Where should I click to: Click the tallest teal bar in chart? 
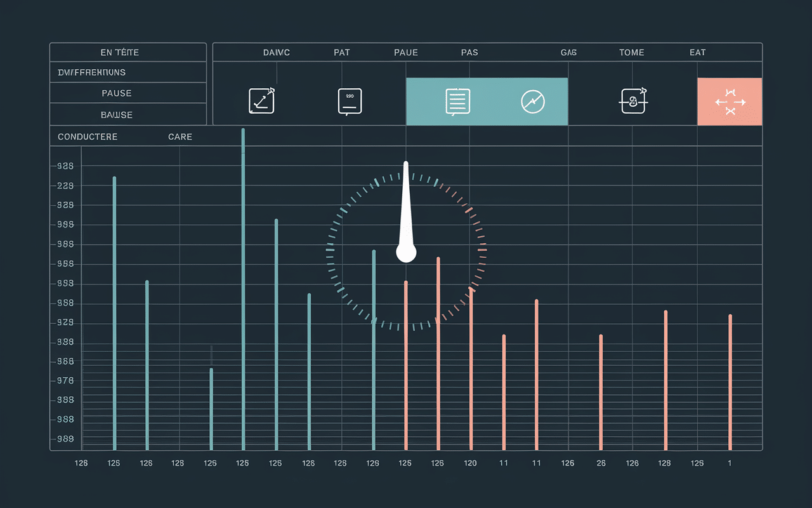click(x=243, y=286)
